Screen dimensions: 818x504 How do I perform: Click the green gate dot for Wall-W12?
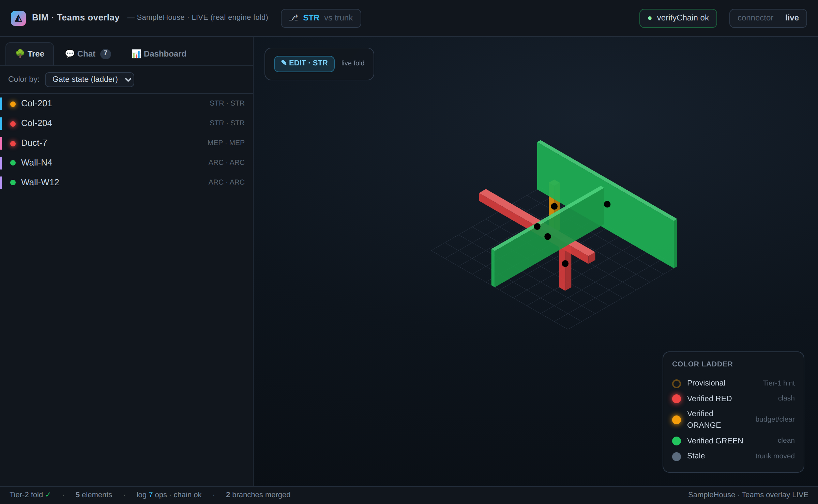[x=13, y=183]
